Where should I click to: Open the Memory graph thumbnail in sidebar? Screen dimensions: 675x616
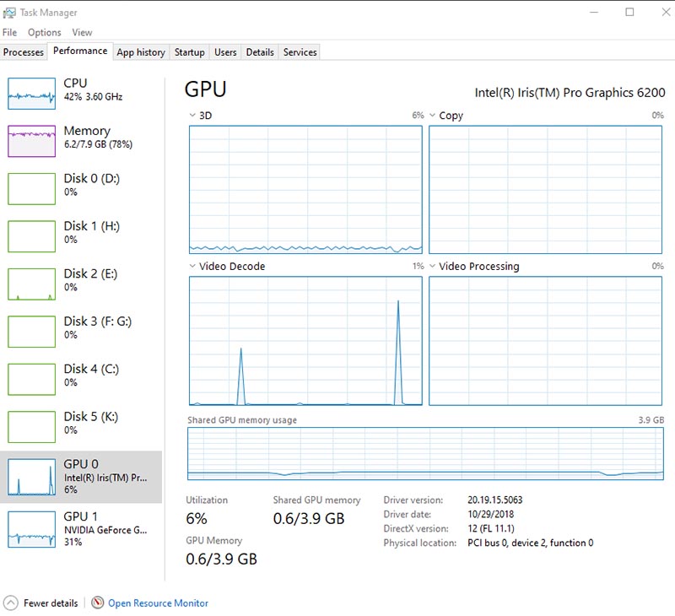click(32, 141)
